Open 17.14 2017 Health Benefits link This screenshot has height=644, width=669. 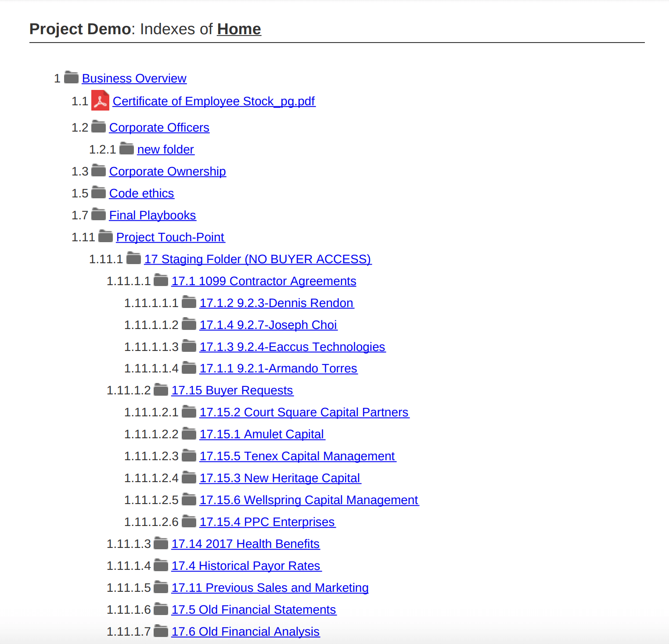click(x=245, y=544)
